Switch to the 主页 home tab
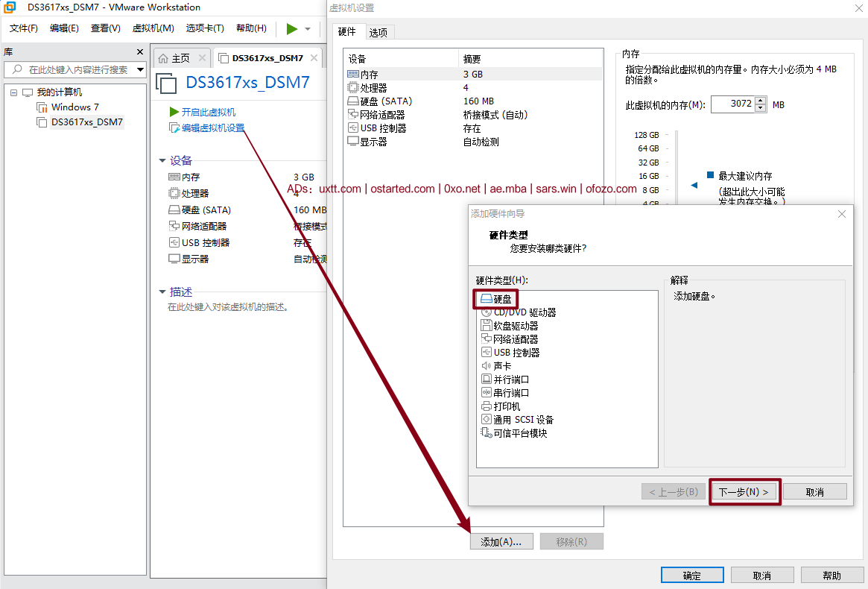This screenshot has height=589, width=868. pyautogui.click(x=174, y=58)
